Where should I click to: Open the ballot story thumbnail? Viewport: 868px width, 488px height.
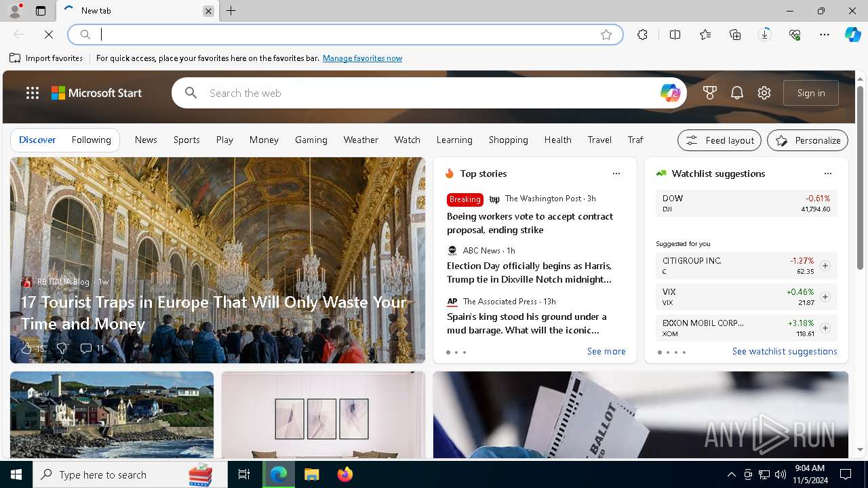[x=641, y=415]
